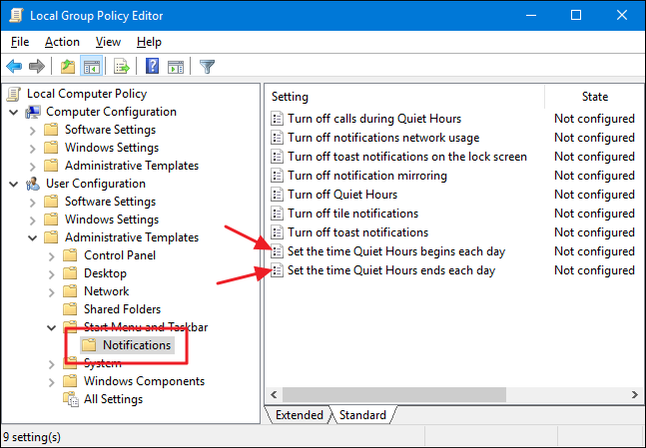Click the All Settings icon
This screenshot has height=448, width=646.
(70, 399)
